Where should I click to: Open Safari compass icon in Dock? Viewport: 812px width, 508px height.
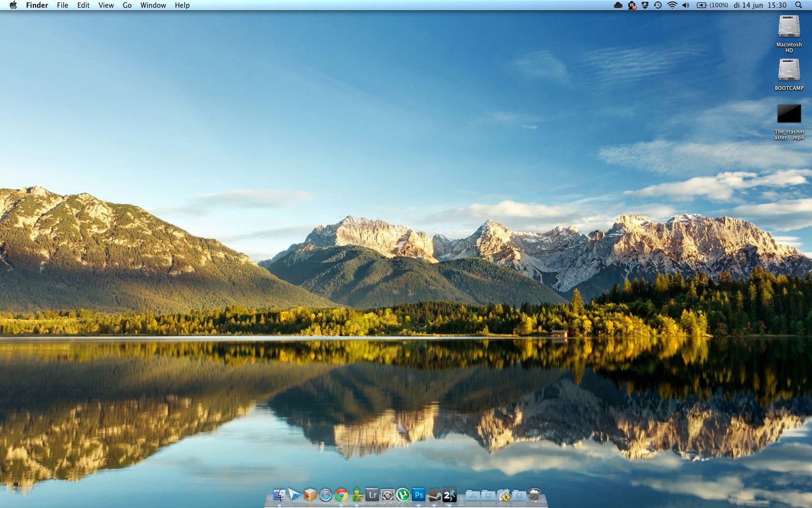(326, 495)
